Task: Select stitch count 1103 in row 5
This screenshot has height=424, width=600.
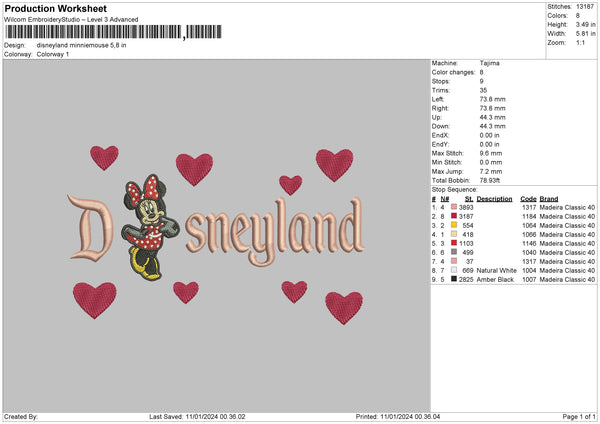Action: tap(466, 243)
